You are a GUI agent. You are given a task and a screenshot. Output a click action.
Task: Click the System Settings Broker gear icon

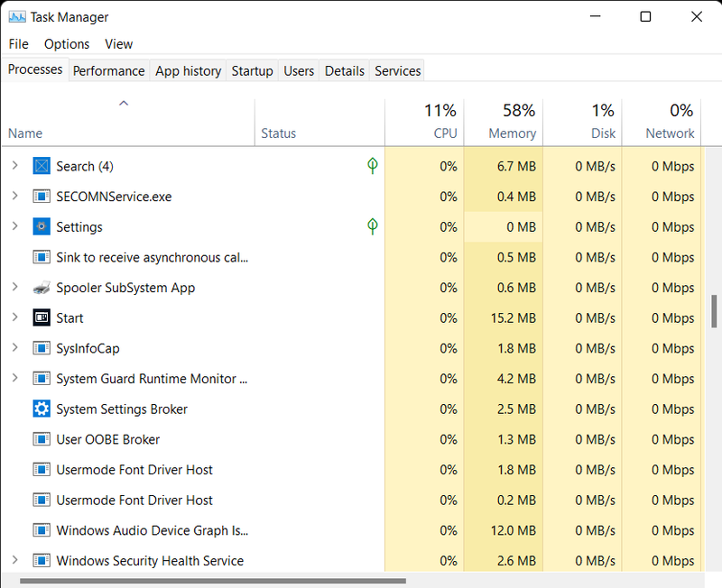click(42, 409)
